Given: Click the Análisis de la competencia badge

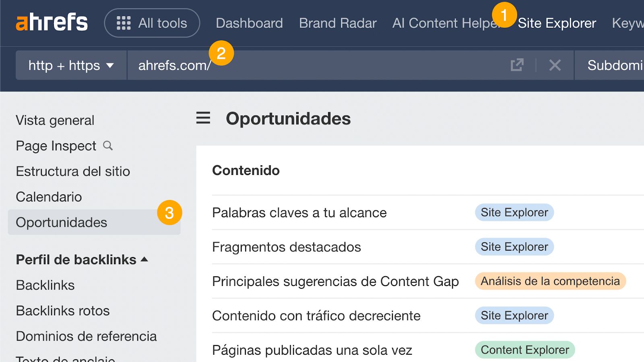Looking at the screenshot, I should [550, 281].
